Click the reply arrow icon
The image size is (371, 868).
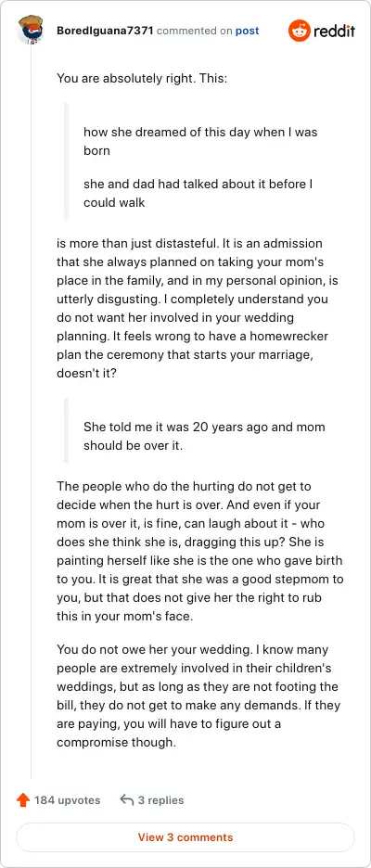pyautogui.click(x=127, y=800)
